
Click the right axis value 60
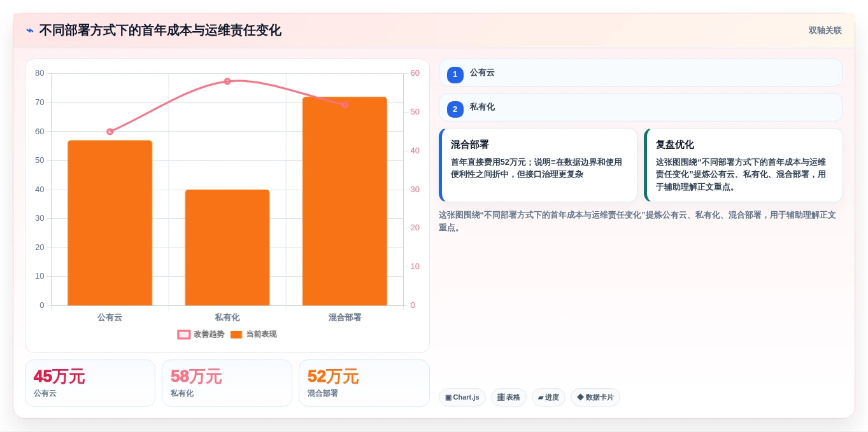coord(415,73)
